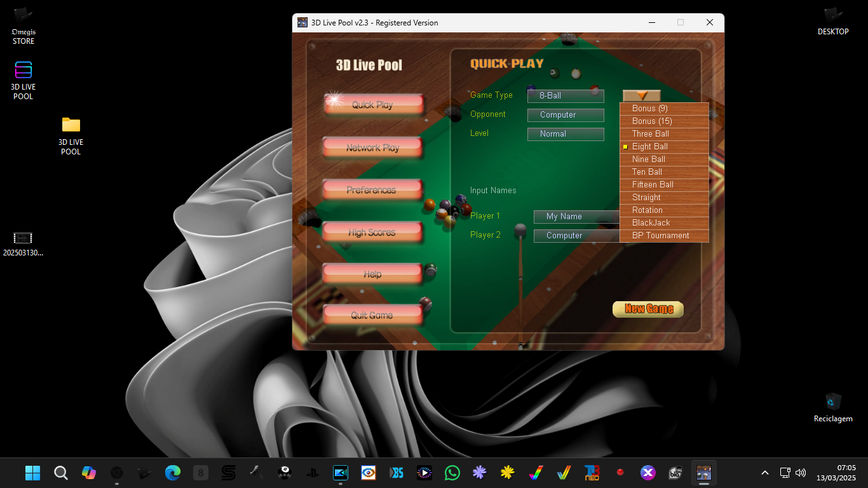Screen dimensions: 868x488
Task: Open the Quick Play menu button
Action: coord(373,105)
